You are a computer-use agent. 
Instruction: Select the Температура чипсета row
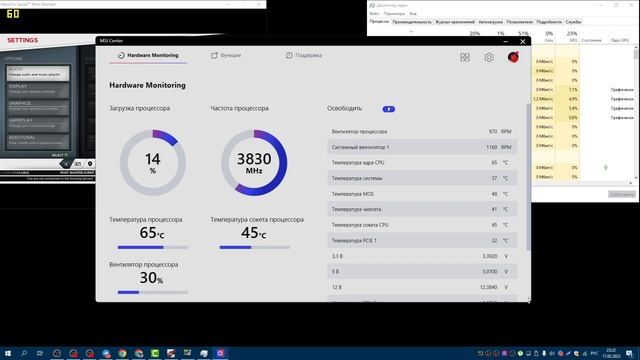coord(422,209)
